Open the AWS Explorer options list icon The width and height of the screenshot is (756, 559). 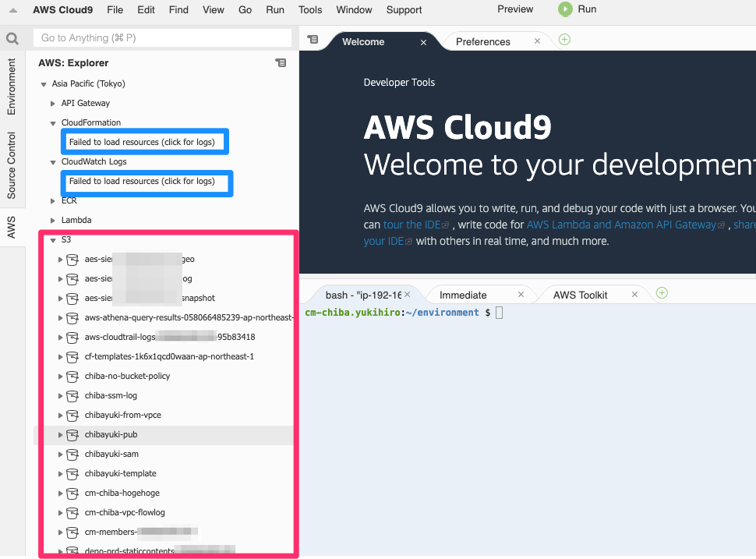click(281, 62)
